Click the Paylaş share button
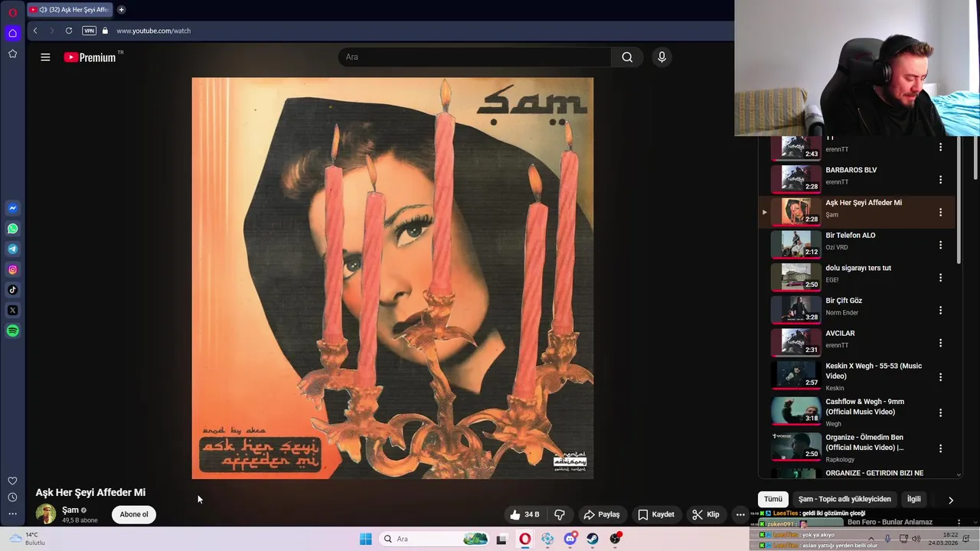Image resolution: width=980 pixels, height=551 pixels. coord(601,514)
